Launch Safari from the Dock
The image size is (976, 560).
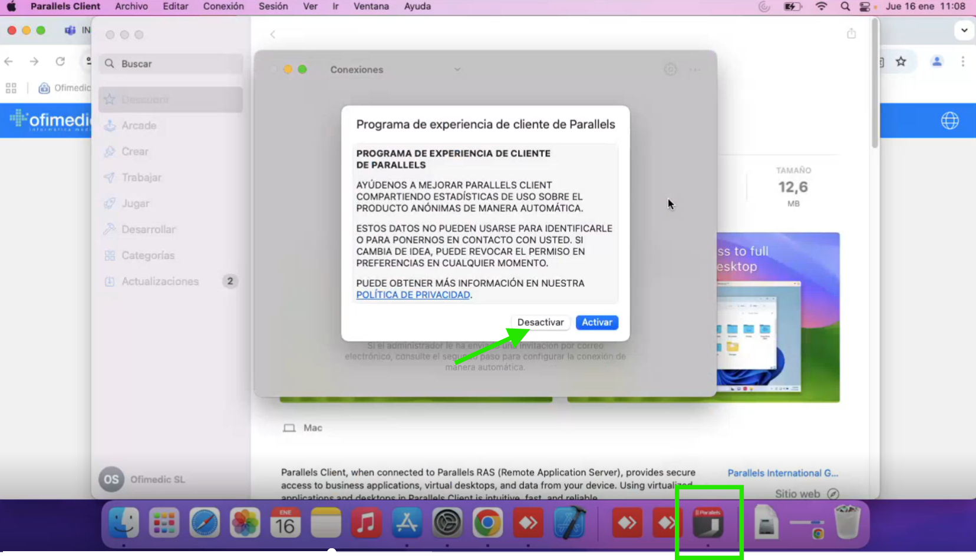tap(204, 523)
